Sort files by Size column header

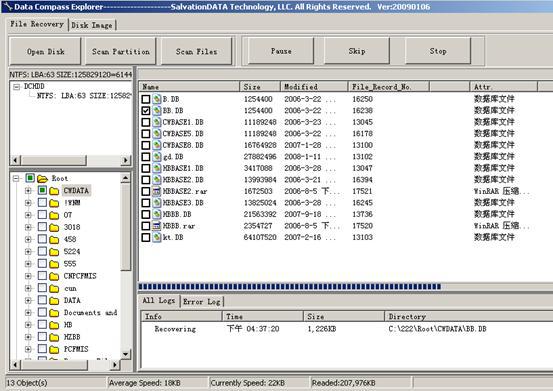click(x=260, y=87)
